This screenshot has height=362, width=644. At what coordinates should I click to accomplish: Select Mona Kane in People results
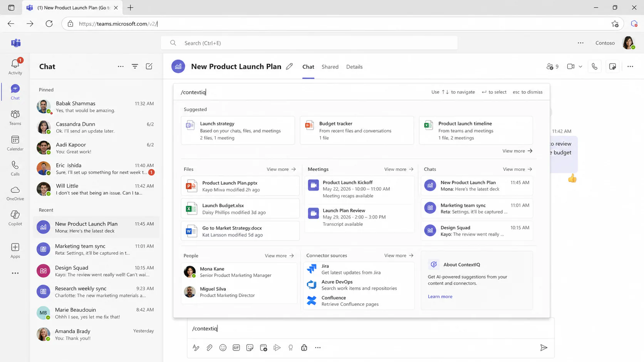point(239,272)
